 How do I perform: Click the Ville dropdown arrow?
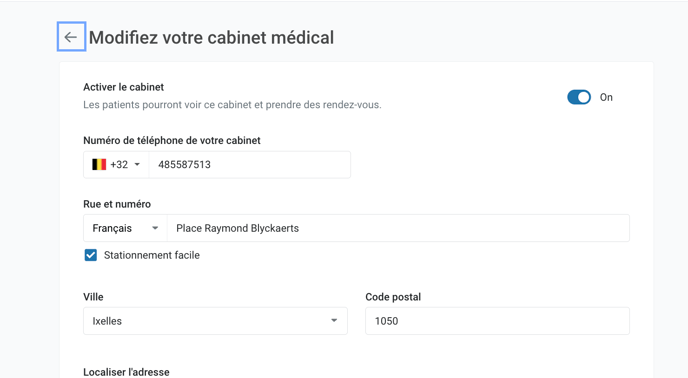334,321
